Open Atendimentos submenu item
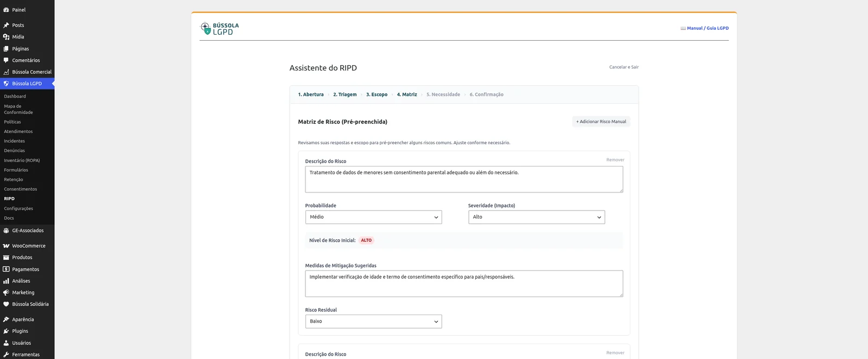 coord(18,132)
